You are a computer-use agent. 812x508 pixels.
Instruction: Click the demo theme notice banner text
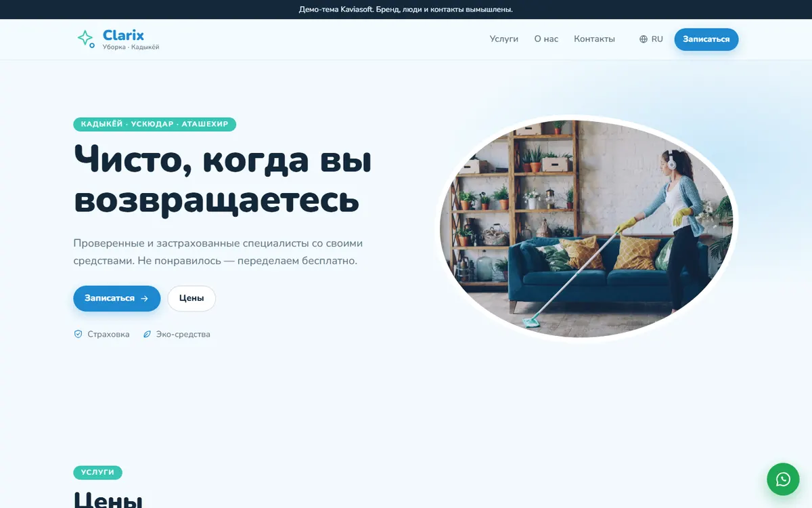point(406,9)
